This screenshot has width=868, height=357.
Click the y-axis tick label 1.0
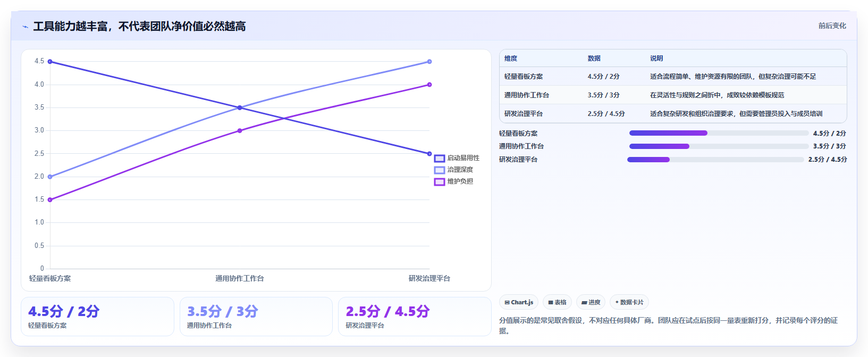(39, 222)
